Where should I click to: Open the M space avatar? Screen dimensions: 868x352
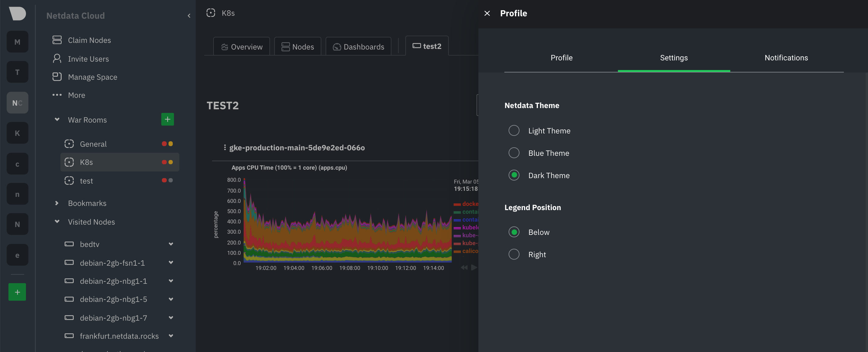pos(18,42)
